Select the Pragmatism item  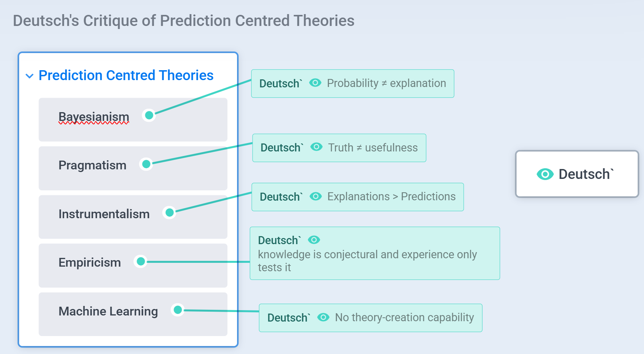(92, 165)
